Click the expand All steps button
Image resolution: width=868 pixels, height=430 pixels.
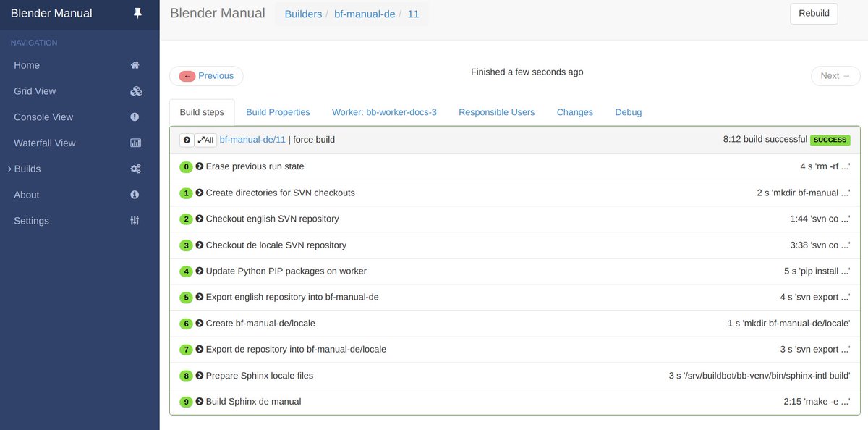pos(205,140)
